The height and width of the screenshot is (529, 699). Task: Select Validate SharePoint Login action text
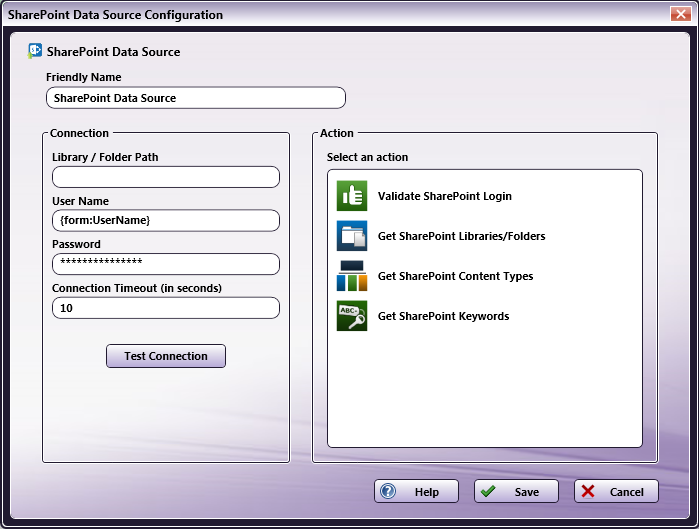tap(444, 196)
